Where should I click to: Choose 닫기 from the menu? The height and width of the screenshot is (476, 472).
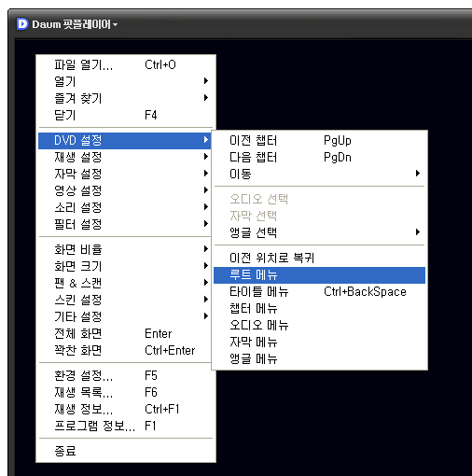(125, 115)
